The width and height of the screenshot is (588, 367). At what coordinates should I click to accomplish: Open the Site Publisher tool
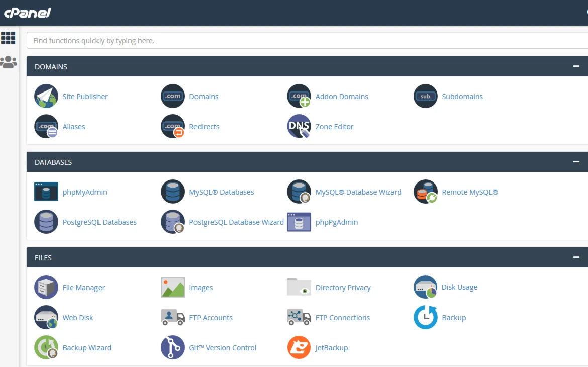[84, 96]
